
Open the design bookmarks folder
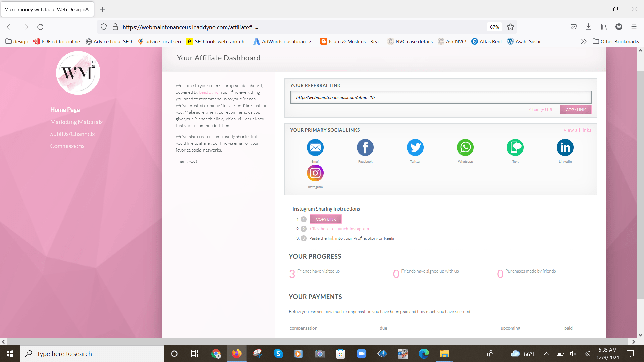(17, 41)
